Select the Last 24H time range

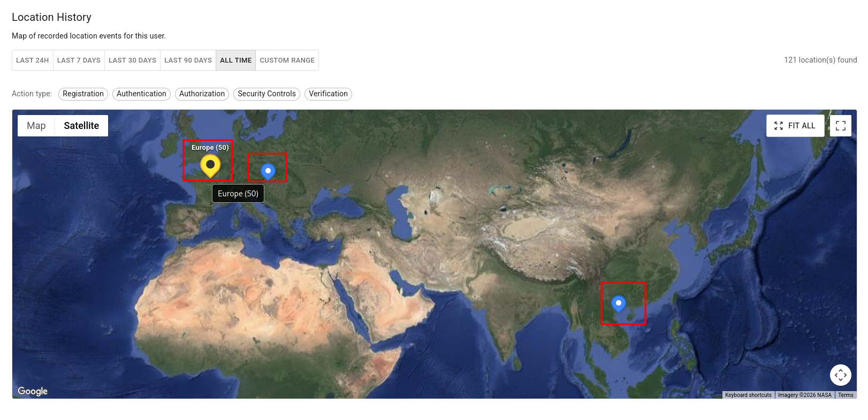pos(33,60)
